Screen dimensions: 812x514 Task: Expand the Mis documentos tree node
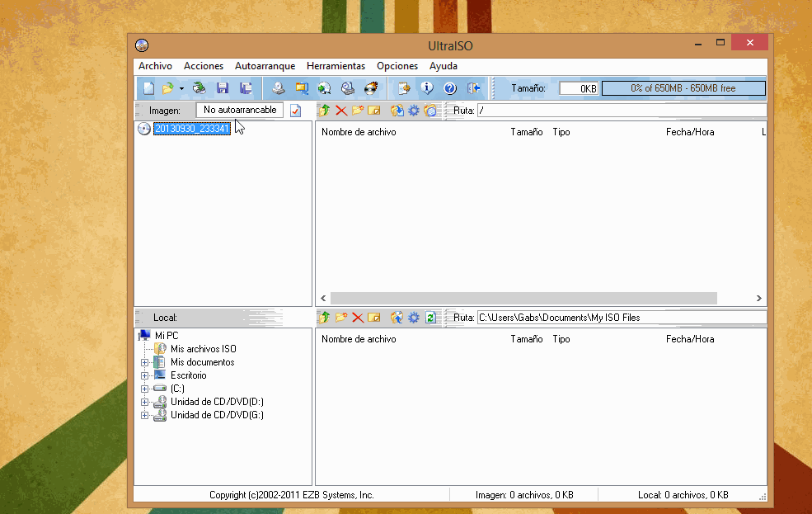tap(144, 363)
